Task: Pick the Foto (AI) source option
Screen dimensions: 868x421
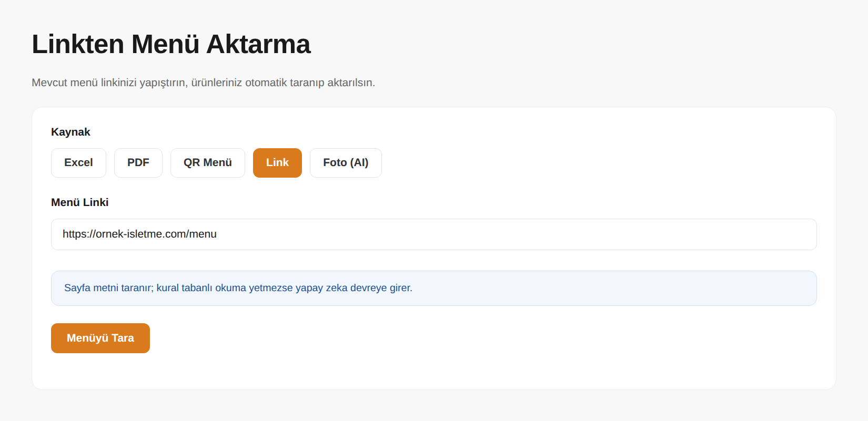Action: pyautogui.click(x=346, y=163)
